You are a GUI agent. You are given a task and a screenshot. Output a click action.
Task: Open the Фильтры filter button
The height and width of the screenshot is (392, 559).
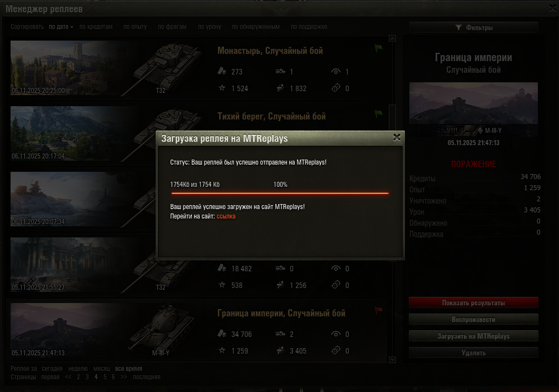click(473, 27)
